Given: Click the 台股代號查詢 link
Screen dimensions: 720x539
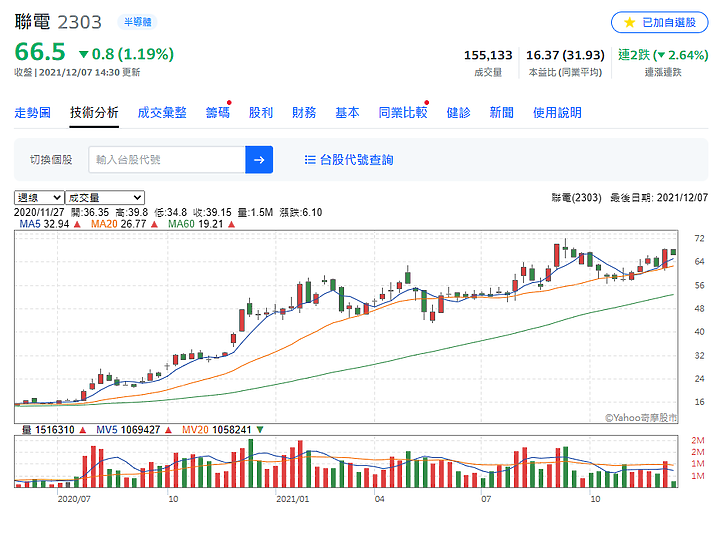Looking at the screenshot, I should [x=356, y=160].
